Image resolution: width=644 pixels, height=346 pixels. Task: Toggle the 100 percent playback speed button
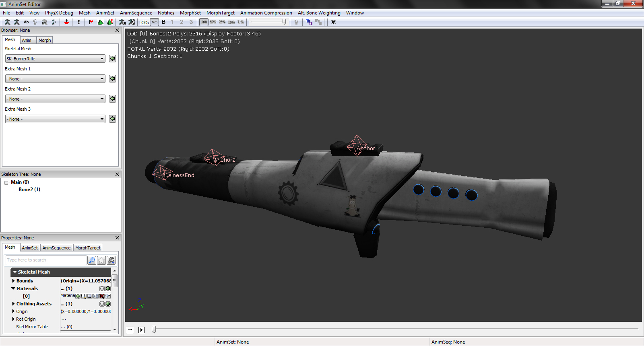204,22
